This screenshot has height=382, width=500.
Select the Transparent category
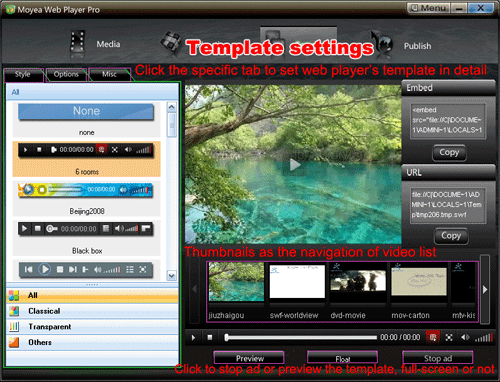click(92, 327)
